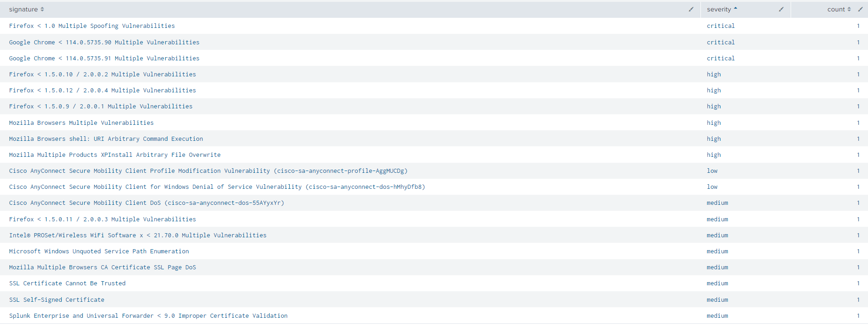Click critical severity for Firefox < 1.0 row
This screenshot has height=326, width=868.
coord(721,26)
